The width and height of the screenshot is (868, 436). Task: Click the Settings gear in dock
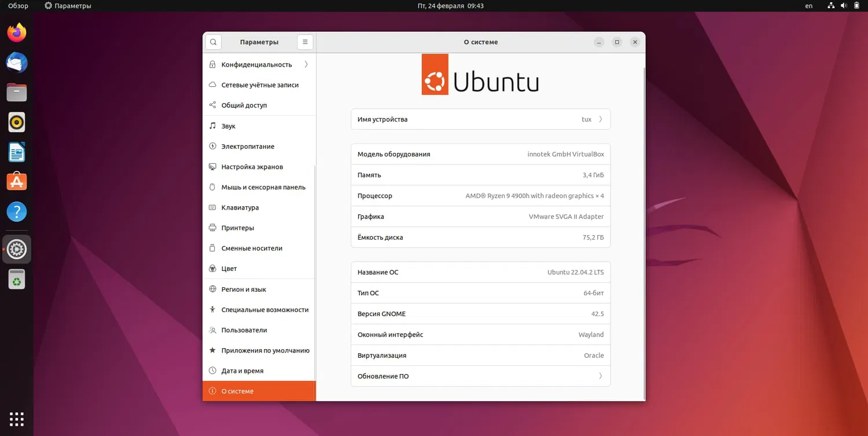pos(17,250)
